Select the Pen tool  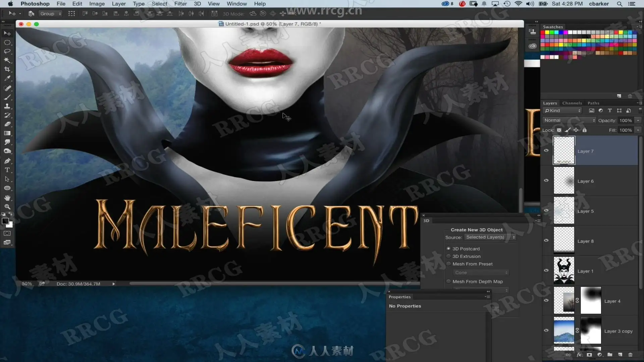coord(7,161)
